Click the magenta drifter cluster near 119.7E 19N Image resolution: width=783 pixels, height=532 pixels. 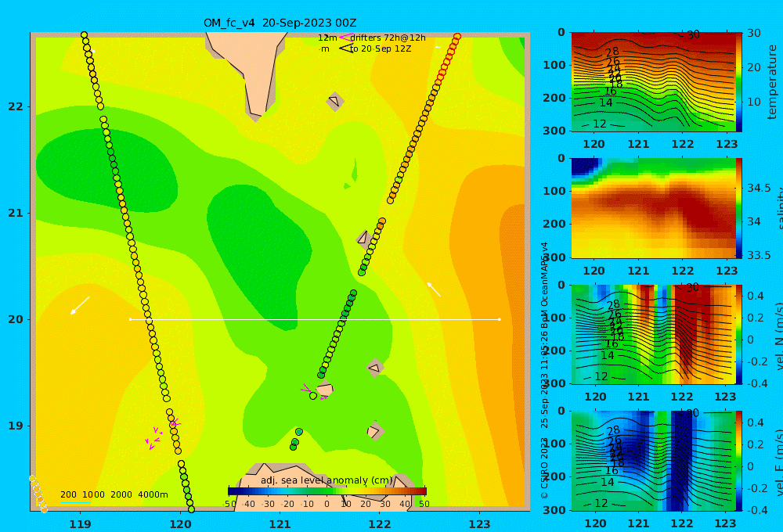(153, 438)
